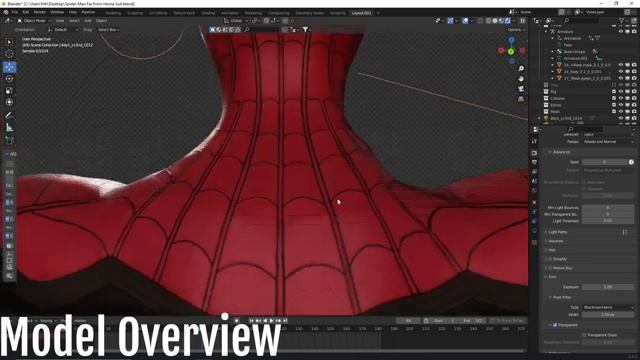Open the Window menu
Viewport: 640px width, 360px height.
click(57, 12)
